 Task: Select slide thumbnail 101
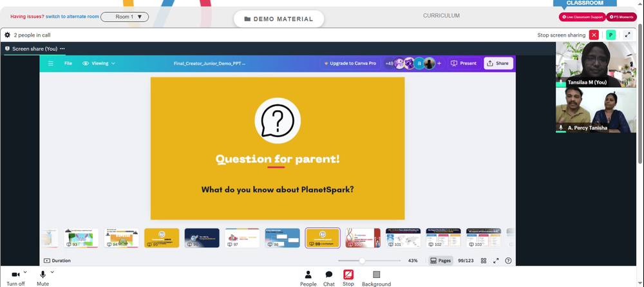tap(403, 238)
